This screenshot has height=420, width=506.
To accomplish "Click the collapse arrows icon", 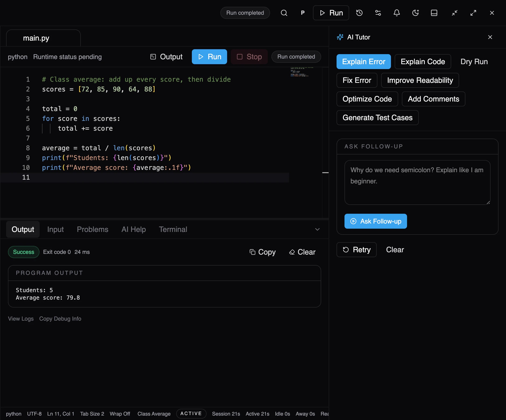I will [x=454, y=13].
